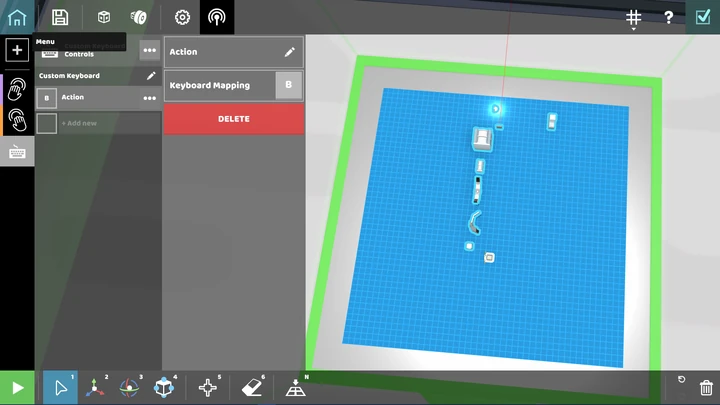The width and height of the screenshot is (720, 405).
Task: Select the pointer selection tool
Action: point(60,388)
